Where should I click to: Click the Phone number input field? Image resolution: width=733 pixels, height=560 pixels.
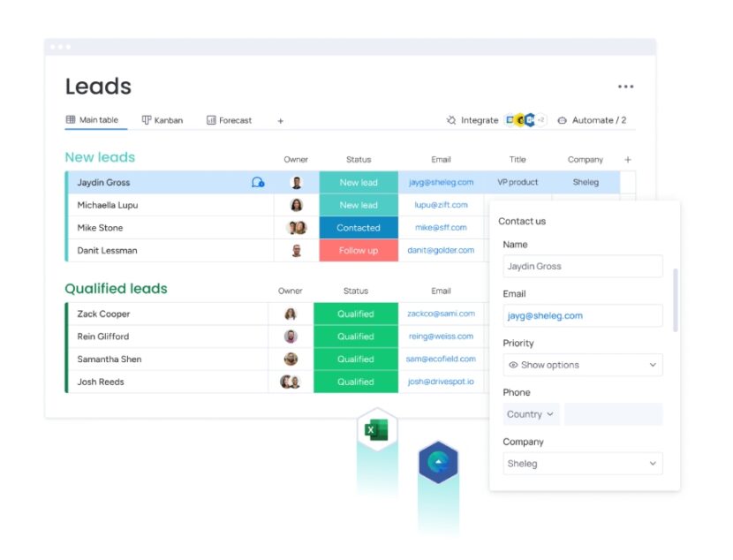coord(614,414)
